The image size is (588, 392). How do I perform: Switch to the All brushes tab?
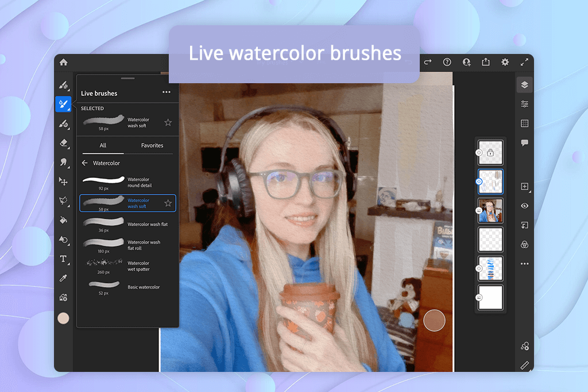pyautogui.click(x=103, y=145)
